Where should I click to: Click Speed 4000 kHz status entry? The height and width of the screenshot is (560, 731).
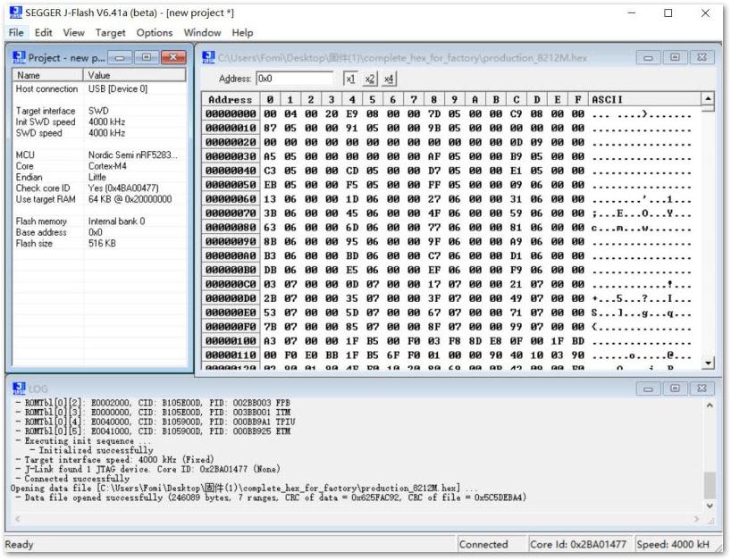click(x=673, y=544)
